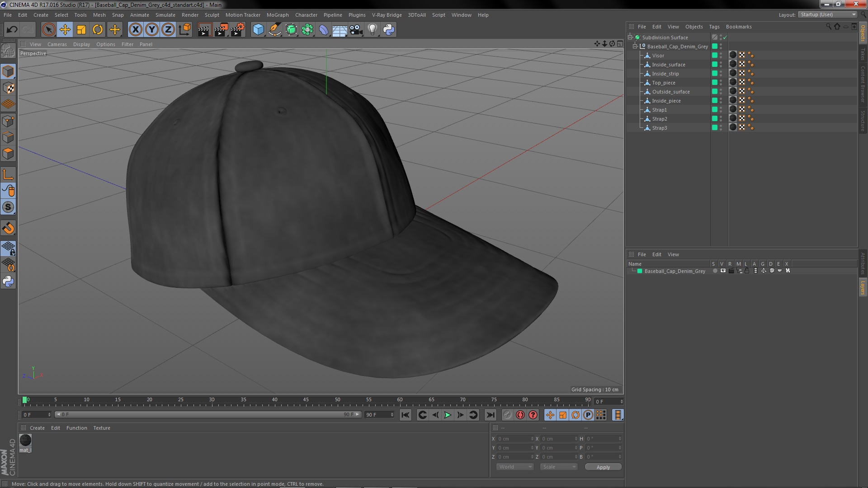The height and width of the screenshot is (488, 868).
Task: Toggle Z axis lock
Action: pyautogui.click(x=168, y=30)
